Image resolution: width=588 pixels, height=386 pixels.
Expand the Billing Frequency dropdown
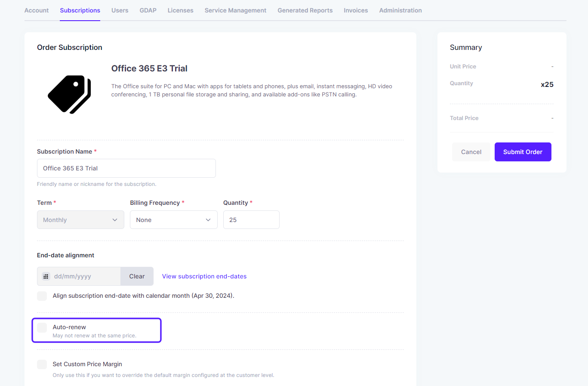(x=174, y=220)
